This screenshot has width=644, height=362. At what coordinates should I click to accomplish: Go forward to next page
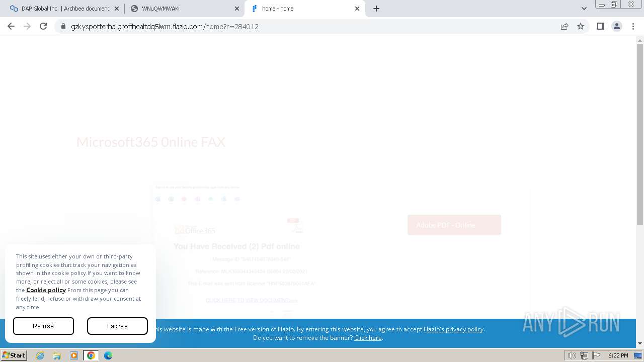(27, 26)
